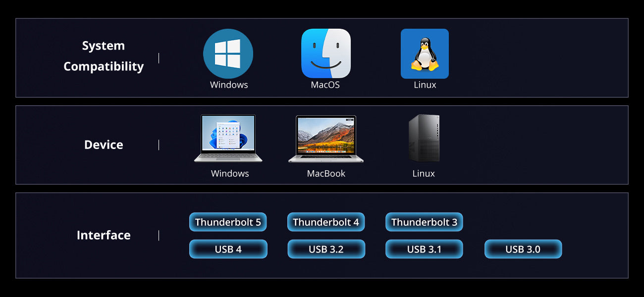Select the MacBook laptop image

coord(325,139)
